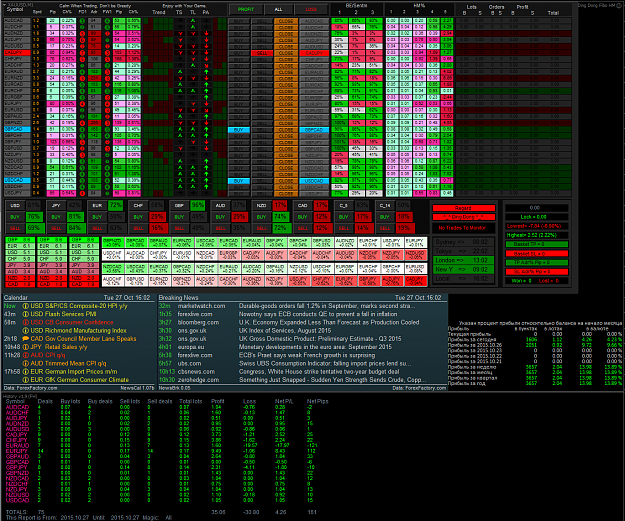Click speech bubble icon for CAD Gov Council
625x521 pixels.
[26, 339]
